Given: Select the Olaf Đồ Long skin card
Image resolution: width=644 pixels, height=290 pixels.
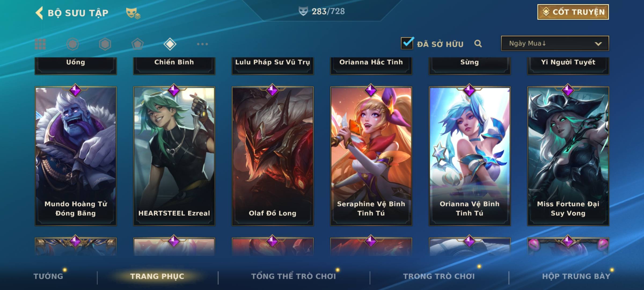Looking at the screenshot, I should 273,156.
